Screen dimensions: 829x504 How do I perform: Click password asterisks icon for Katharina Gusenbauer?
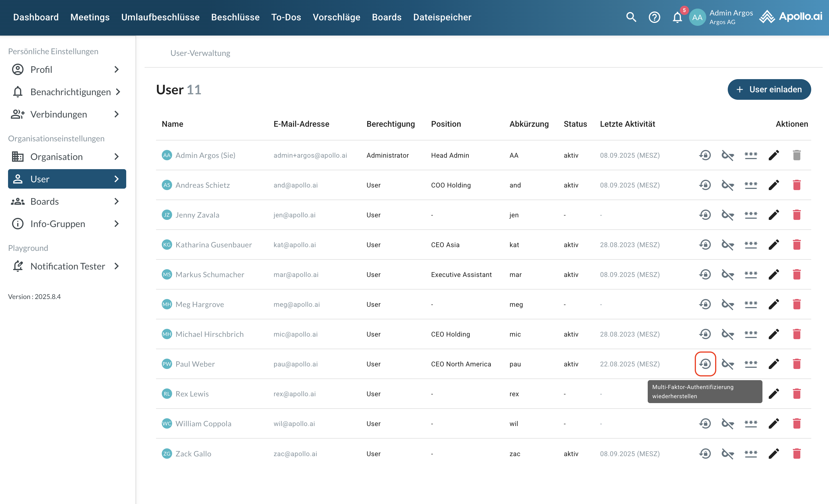751,245
